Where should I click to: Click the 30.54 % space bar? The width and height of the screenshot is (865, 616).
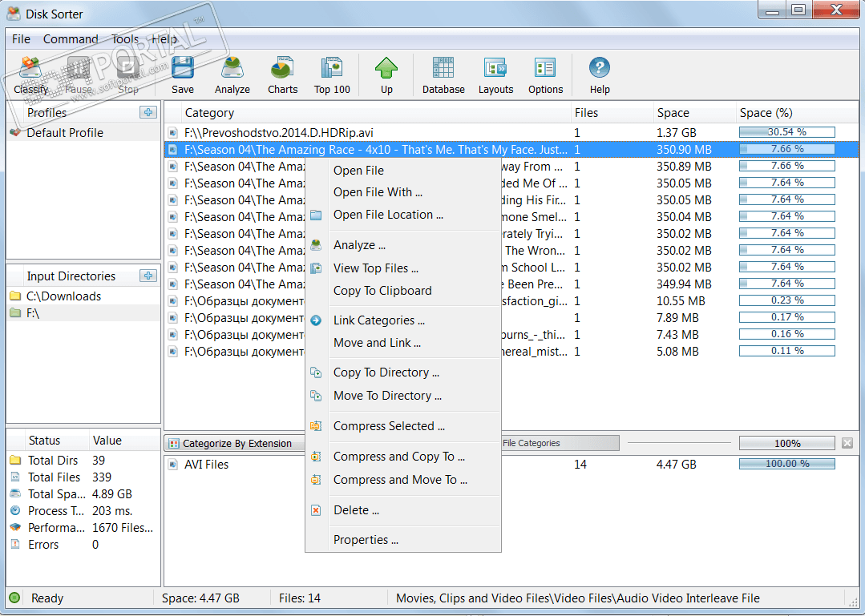click(x=786, y=132)
